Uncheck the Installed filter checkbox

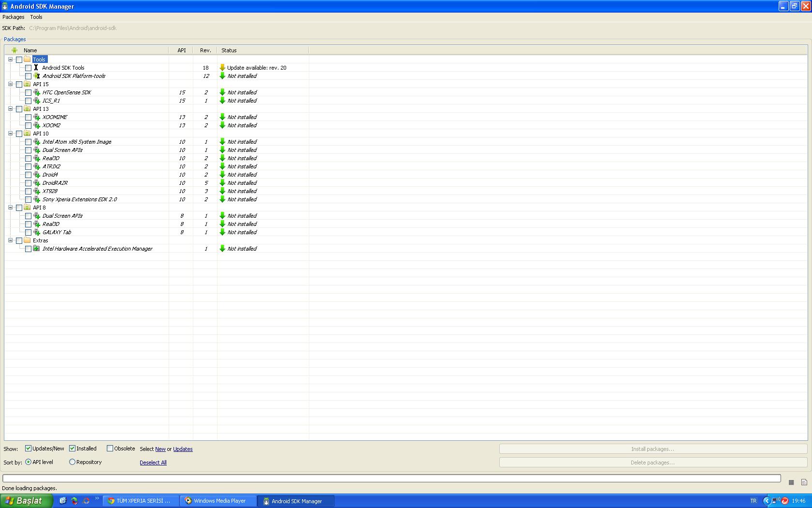[72, 448]
